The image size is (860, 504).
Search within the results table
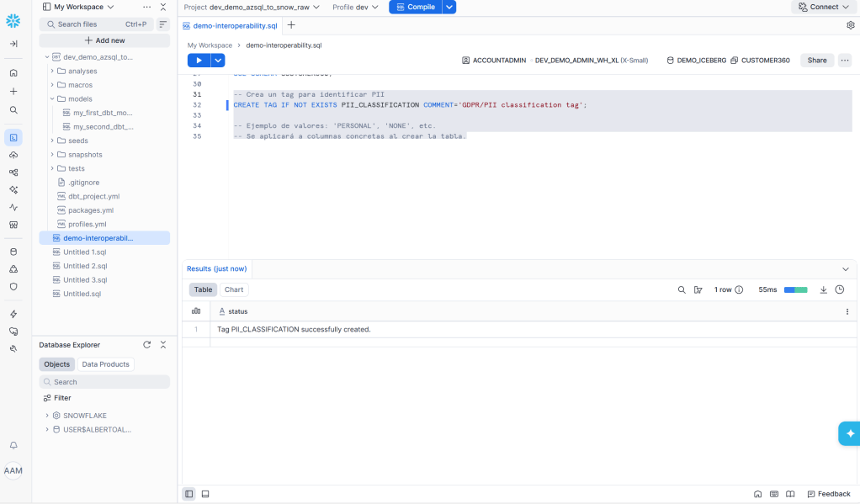pyautogui.click(x=682, y=289)
